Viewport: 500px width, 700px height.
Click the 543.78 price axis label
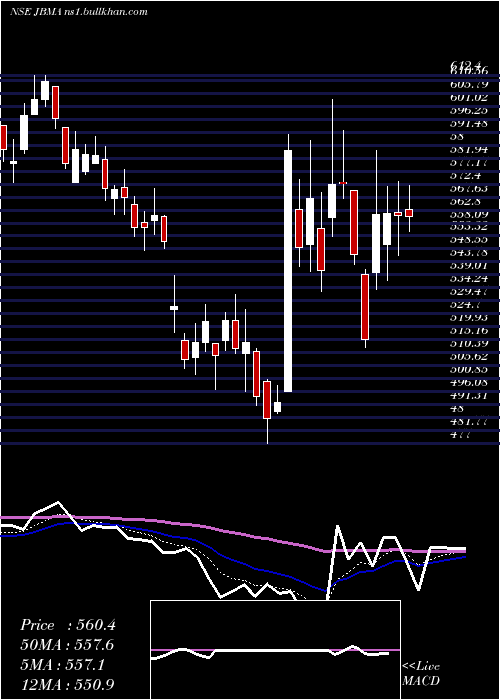[x=469, y=252]
